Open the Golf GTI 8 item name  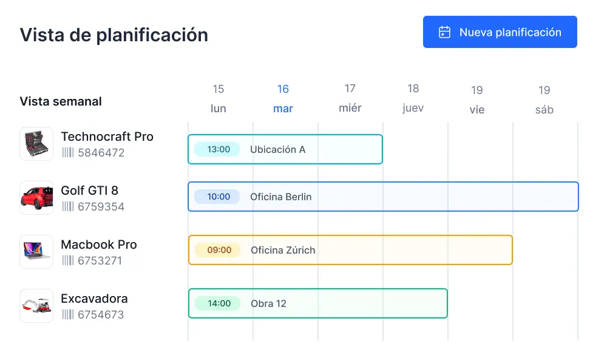point(89,190)
